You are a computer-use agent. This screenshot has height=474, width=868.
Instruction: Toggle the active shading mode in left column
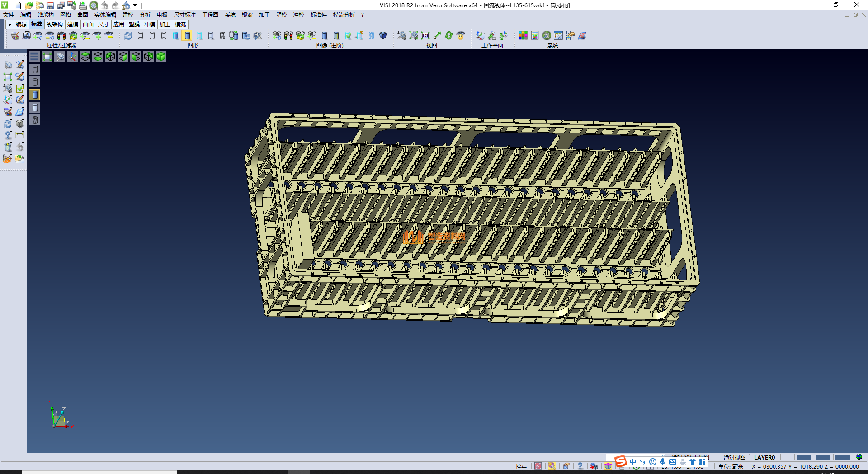(35, 95)
